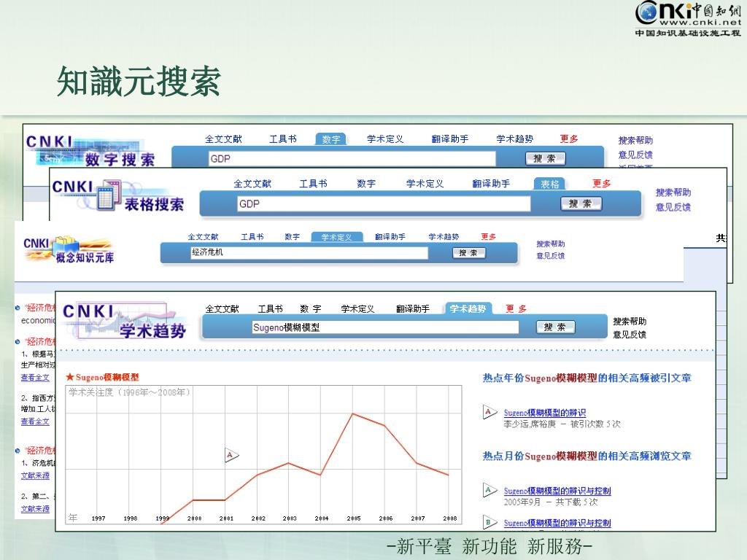Open Sugeno模糊模型的辨识与控制 link beside the B icon
This screenshot has height=560, width=747.
pyautogui.click(x=557, y=523)
